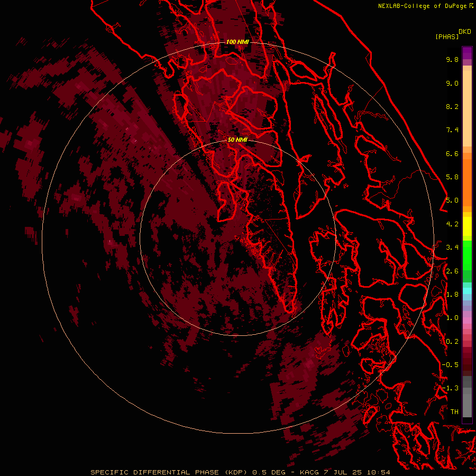This screenshot has width=476, height=476.
Task: Click the 7 JUL 25 date text
Action: click(343, 472)
